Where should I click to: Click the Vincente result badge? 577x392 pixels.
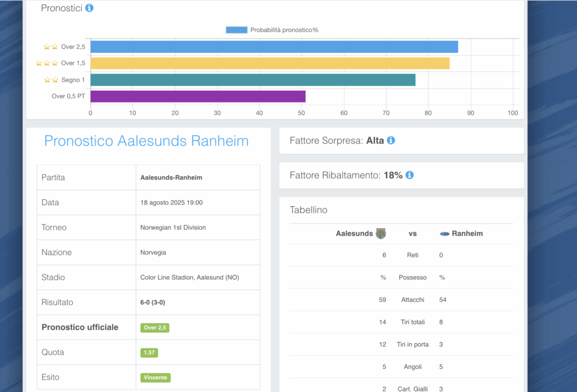[156, 378]
